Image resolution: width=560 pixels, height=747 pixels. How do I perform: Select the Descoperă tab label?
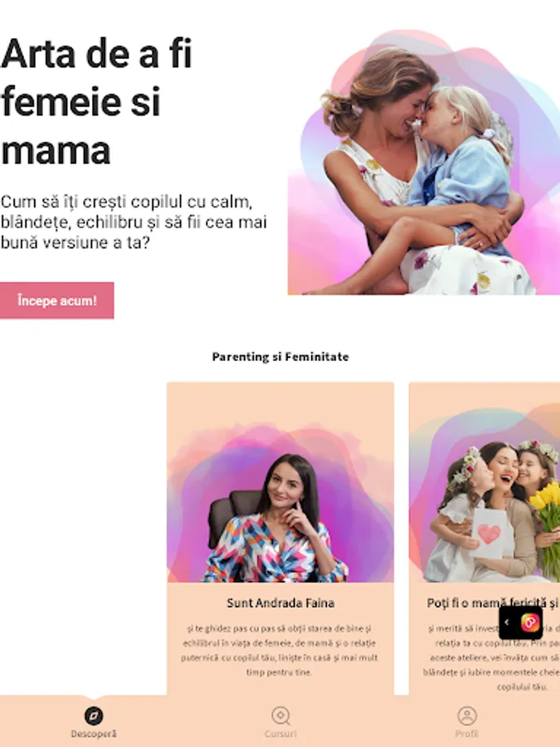[x=94, y=735]
